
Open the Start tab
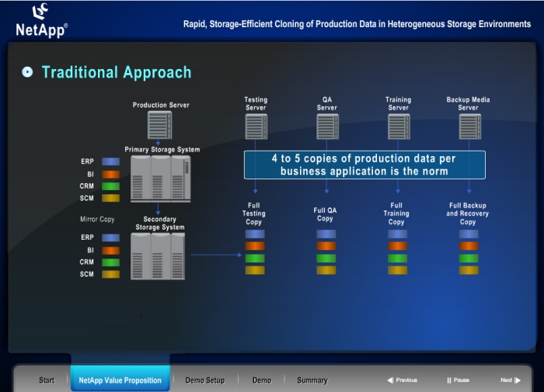47,380
